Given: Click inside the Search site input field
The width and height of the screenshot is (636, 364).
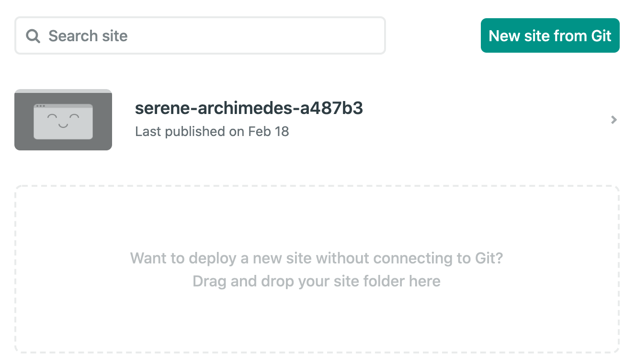Looking at the screenshot, I should pos(200,35).
